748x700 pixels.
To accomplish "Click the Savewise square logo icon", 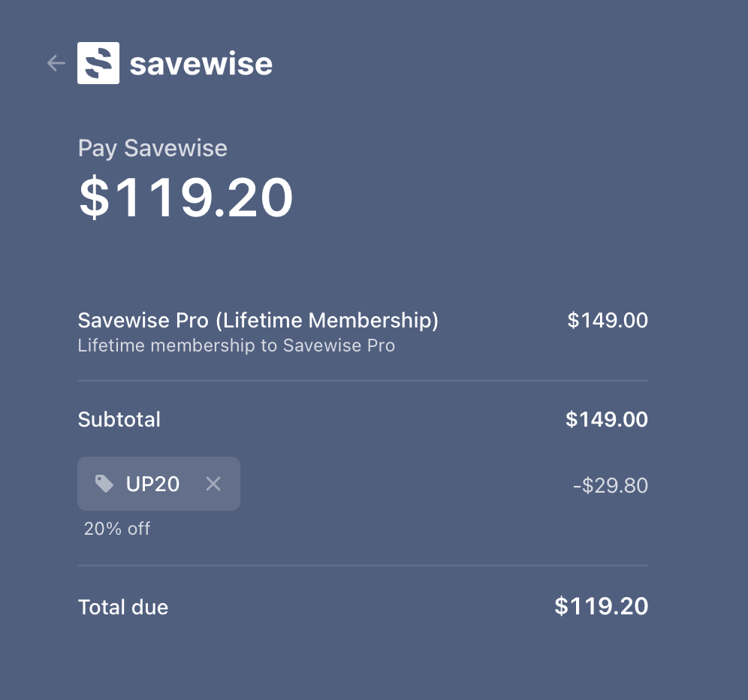I will click(98, 63).
